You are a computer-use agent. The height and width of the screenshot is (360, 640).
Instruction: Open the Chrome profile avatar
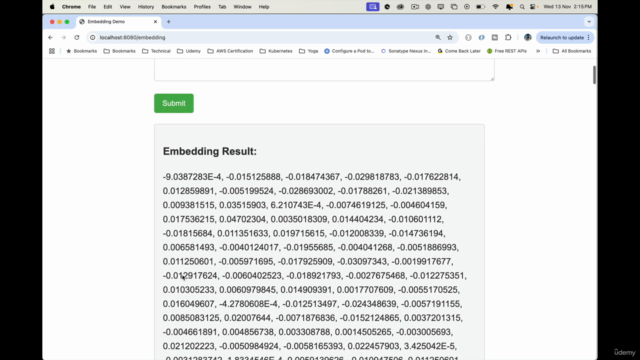528,38
